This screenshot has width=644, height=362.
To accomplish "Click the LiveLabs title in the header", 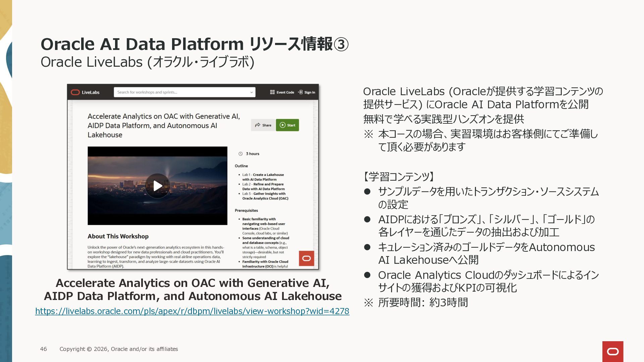I will pos(91,93).
